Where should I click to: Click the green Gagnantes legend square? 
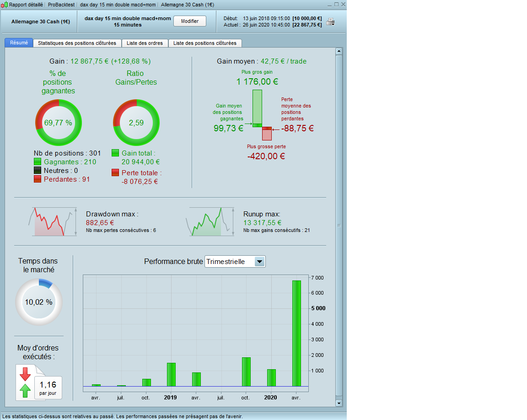click(38, 162)
